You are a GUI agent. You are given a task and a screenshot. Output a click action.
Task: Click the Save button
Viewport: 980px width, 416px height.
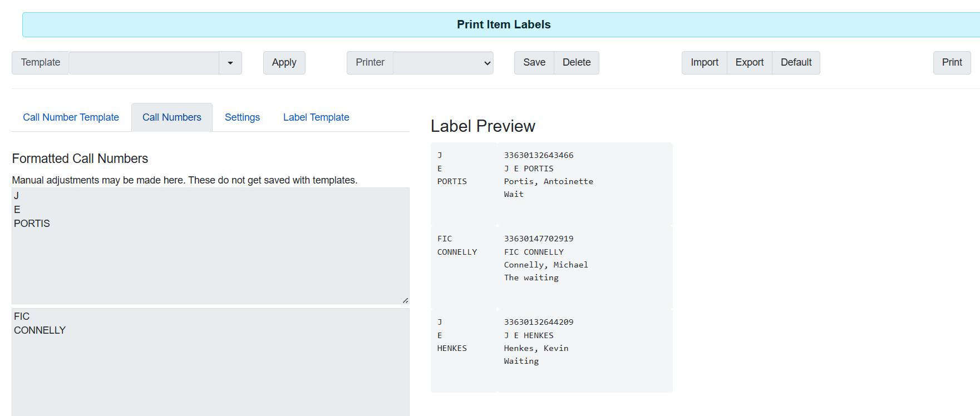pos(534,63)
